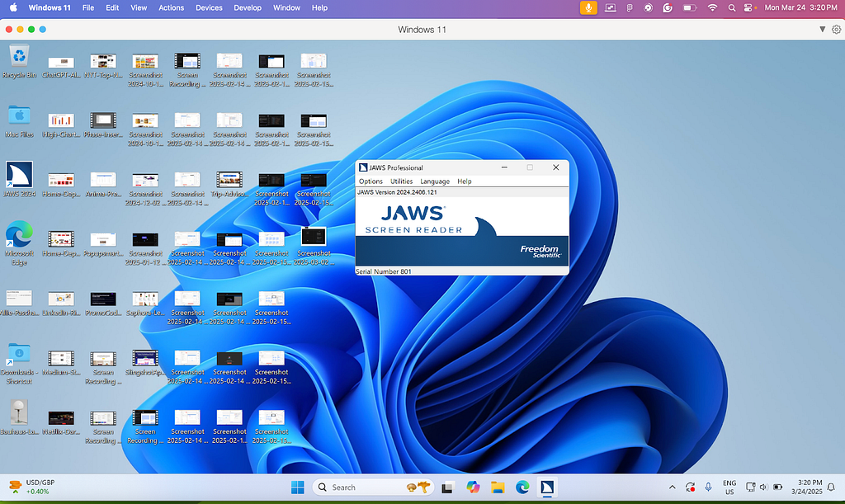Launch Copilot from the taskbar
The height and width of the screenshot is (504, 845).
[x=473, y=488]
